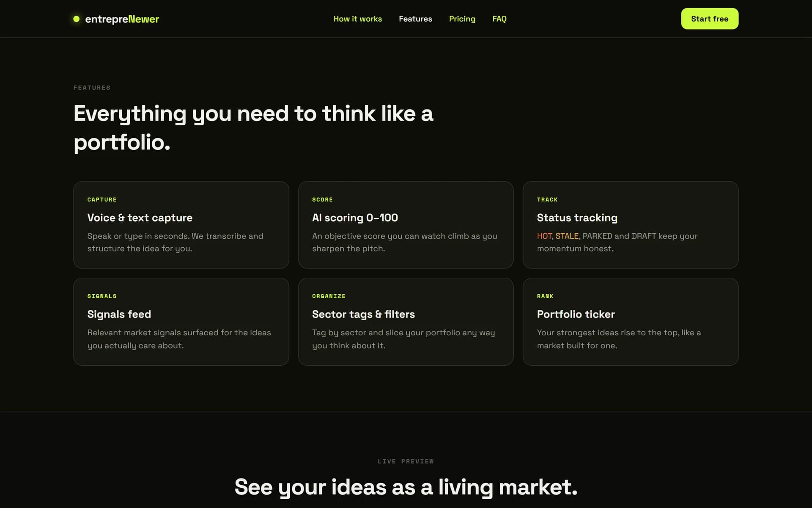Click the 'See your ideas as a living market.' heading
The width and height of the screenshot is (812, 508).
point(406,487)
